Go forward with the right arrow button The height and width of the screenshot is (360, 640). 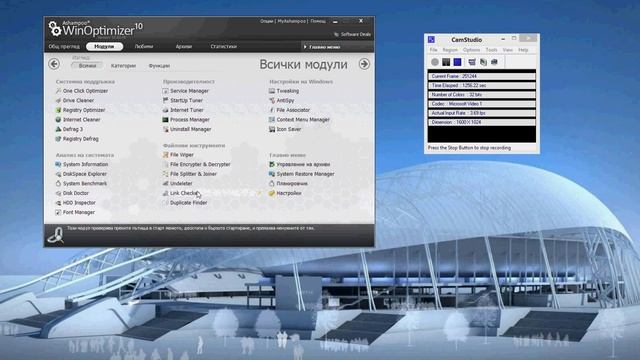pyautogui.click(x=364, y=64)
